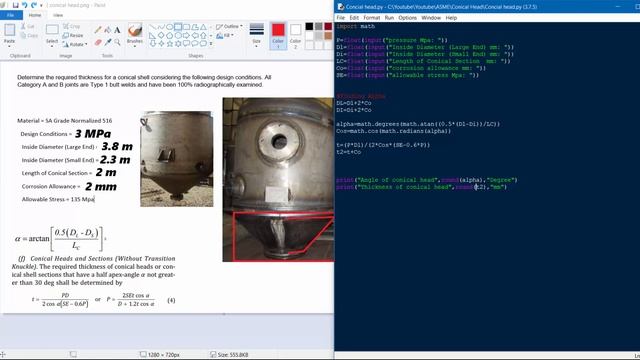Choose the Down arrow shape

(153, 44)
